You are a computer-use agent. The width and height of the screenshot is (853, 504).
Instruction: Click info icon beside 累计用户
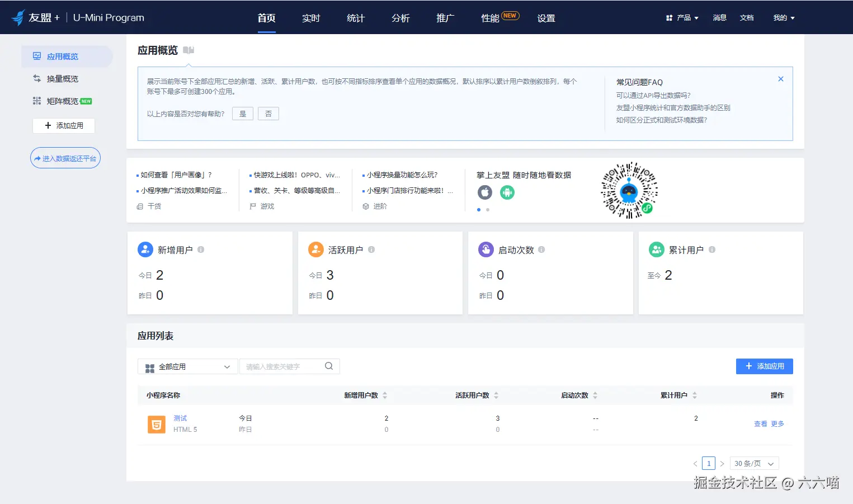point(712,250)
